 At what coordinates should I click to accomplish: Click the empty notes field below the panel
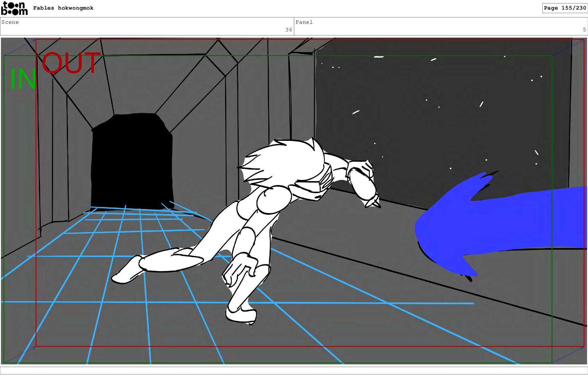(294, 370)
